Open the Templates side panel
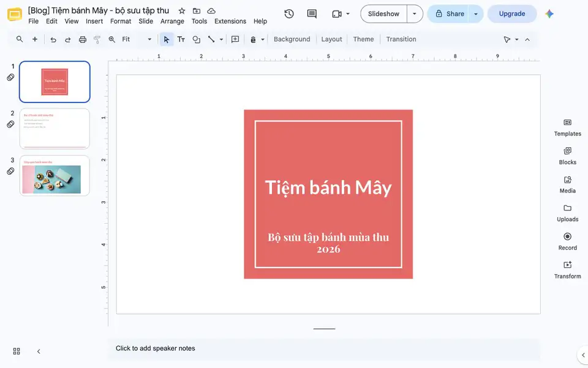The height and width of the screenshot is (368, 588). pyautogui.click(x=567, y=128)
